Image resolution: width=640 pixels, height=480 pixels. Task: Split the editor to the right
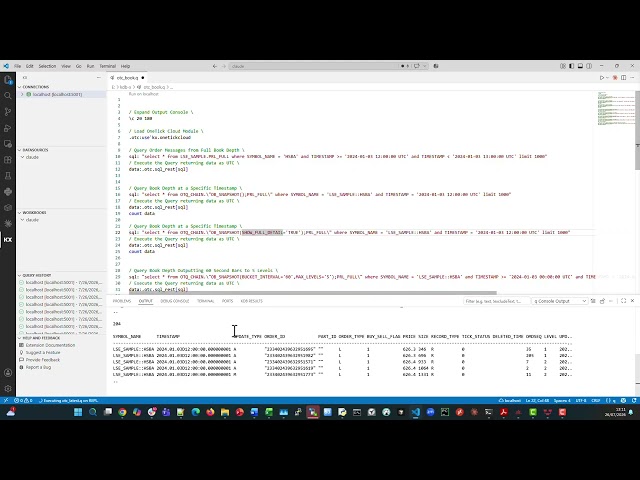click(624, 78)
